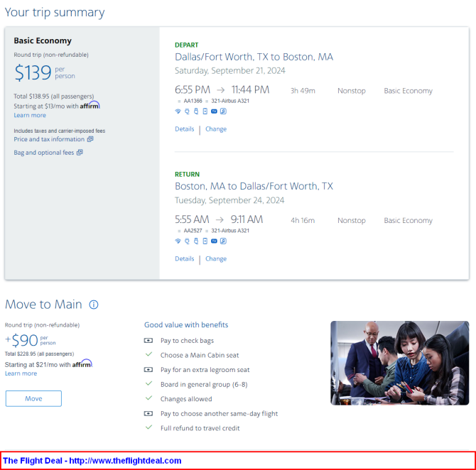The height and width of the screenshot is (470, 476).
Task: Open the Bag and optional fees link
Action: click(x=44, y=153)
